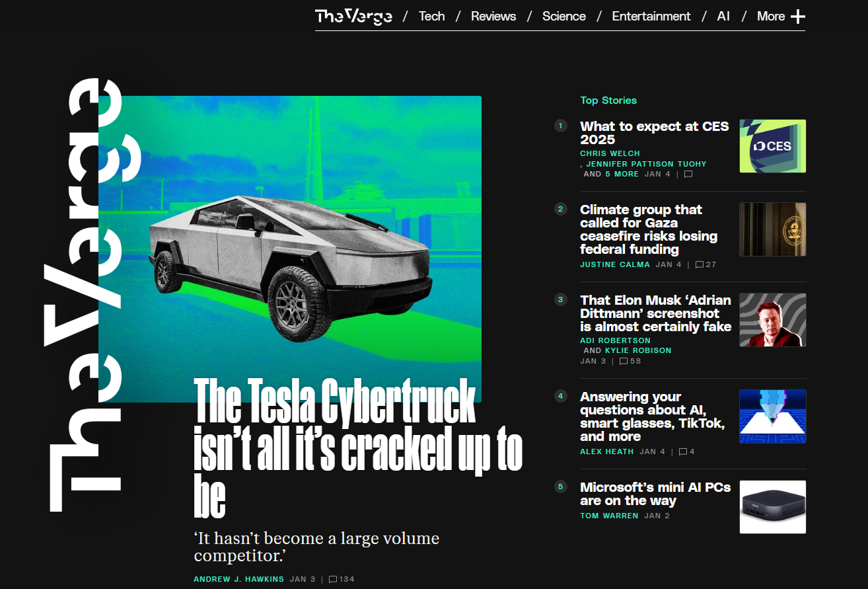Click the Top Stories heading

coord(608,100)
